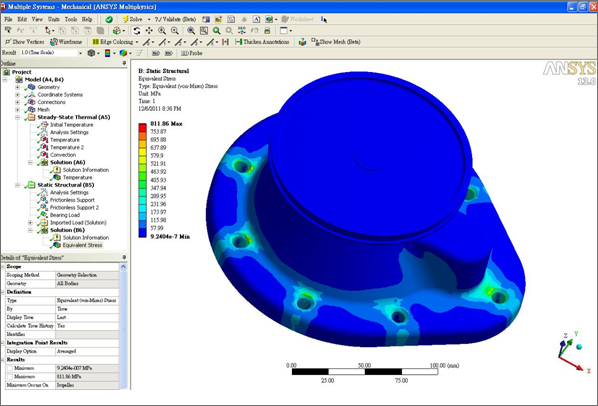Click the Solve lightning button
598x406 pixels.
(x=132, y=19)
